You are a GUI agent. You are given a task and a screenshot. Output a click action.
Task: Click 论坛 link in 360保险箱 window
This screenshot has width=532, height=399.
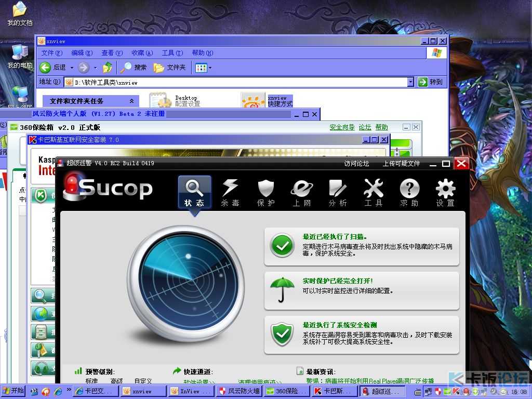point(365,127)
